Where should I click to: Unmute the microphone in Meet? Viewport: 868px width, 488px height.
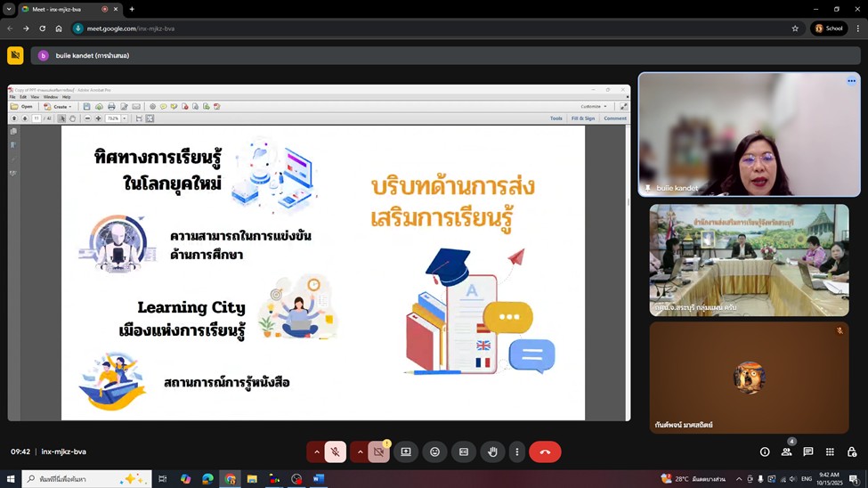tap(336, 452)
